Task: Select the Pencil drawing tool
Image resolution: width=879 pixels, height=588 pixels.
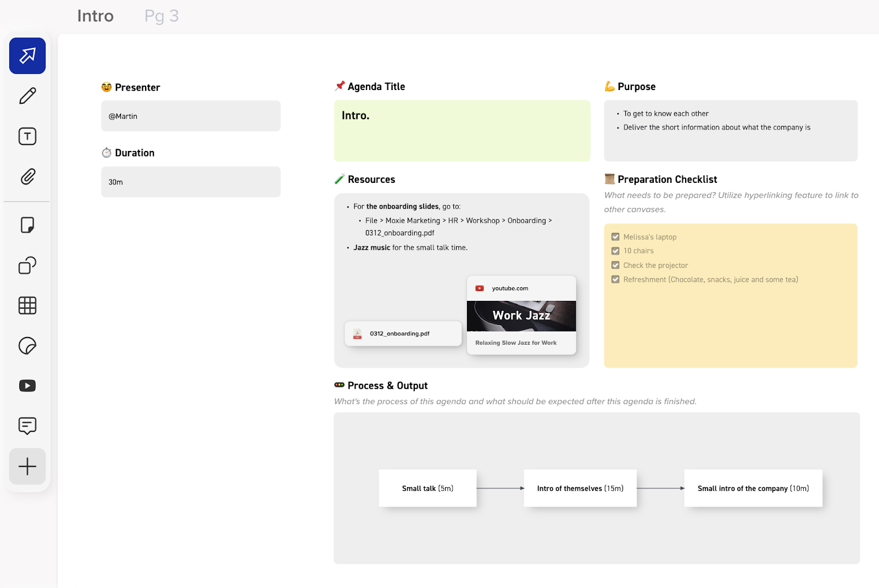Action: point(27,96)
